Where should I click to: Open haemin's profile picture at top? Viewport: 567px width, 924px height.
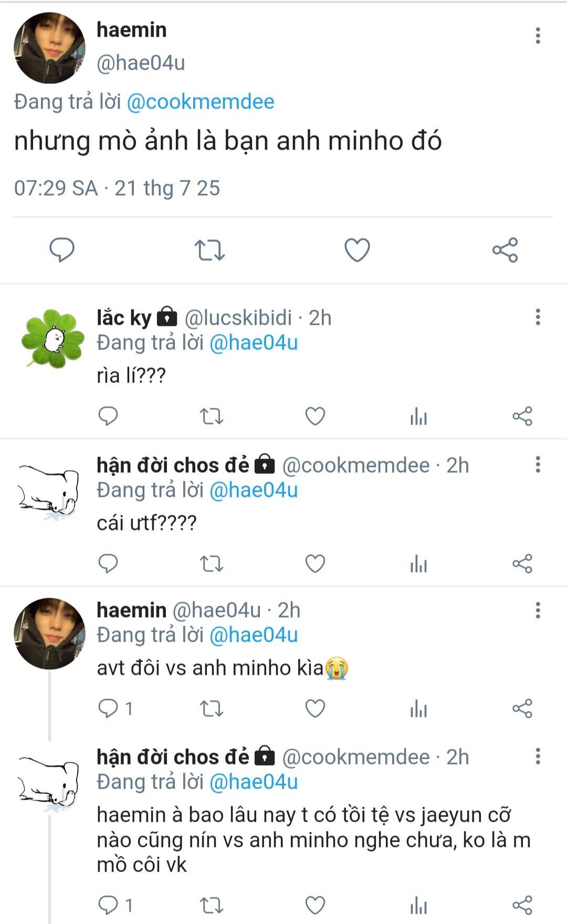(x=49, y=48)
